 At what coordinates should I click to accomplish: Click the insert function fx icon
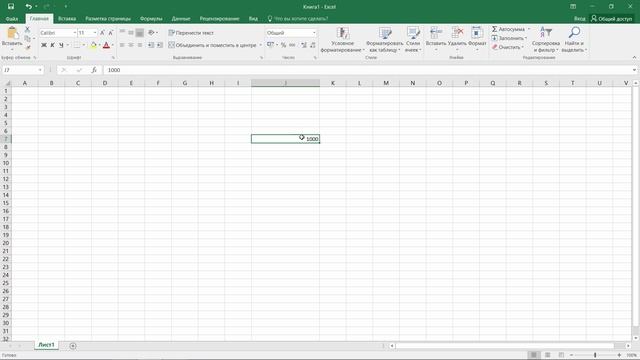(x=94, y=70)
